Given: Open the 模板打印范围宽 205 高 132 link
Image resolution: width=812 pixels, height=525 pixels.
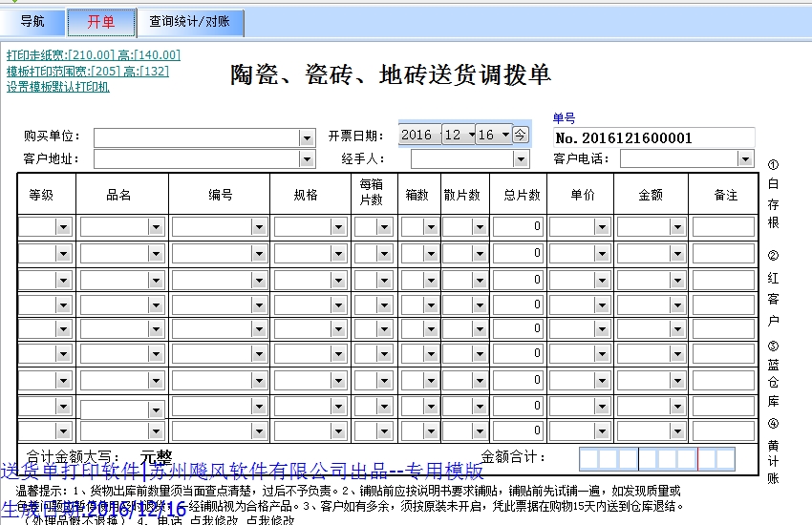Looking at the screenshot, I should pyautogui.click(x=88, y=71).
